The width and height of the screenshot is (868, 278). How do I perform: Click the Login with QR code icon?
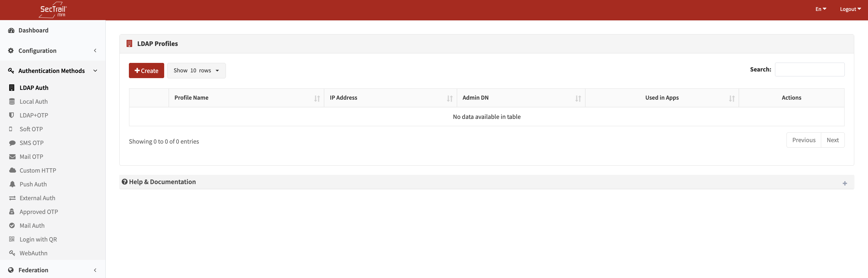[12, 239]
